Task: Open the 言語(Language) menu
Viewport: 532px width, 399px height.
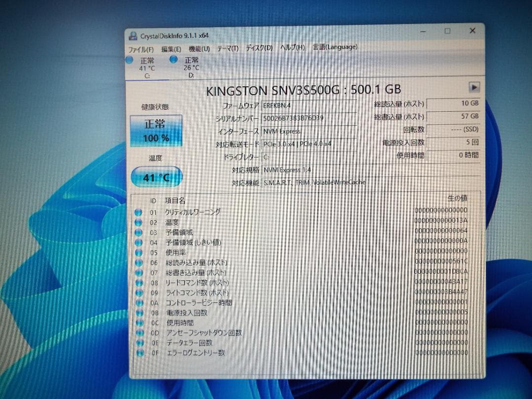Action: click(334, 47)
